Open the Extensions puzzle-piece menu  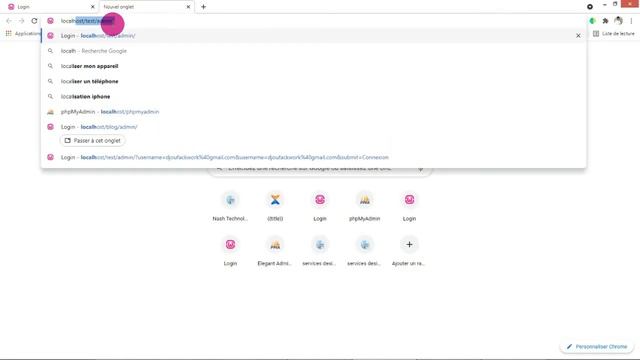[605, 21]
